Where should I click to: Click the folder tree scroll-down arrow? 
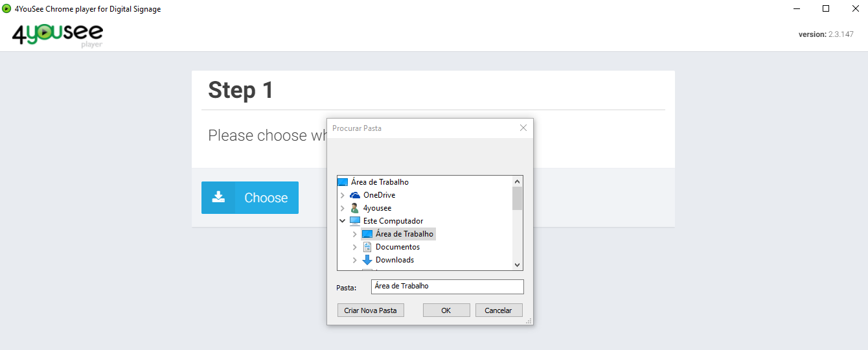(x=517, y=264)
